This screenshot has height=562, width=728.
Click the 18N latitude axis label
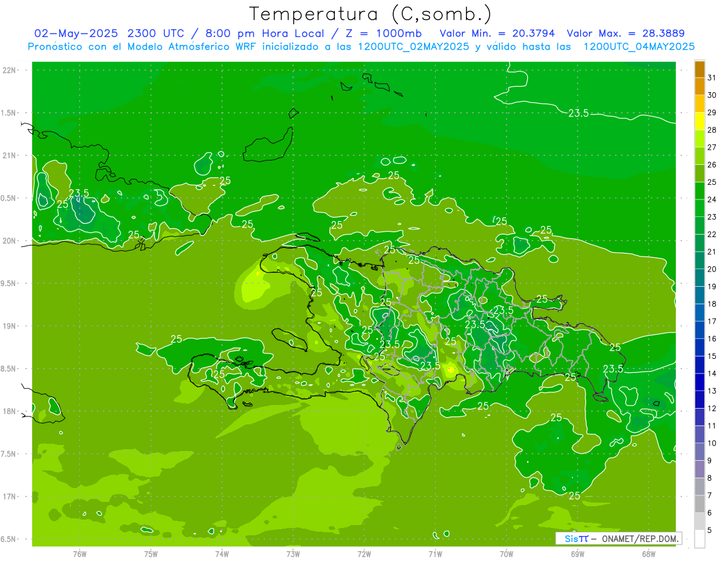point(9,411)
